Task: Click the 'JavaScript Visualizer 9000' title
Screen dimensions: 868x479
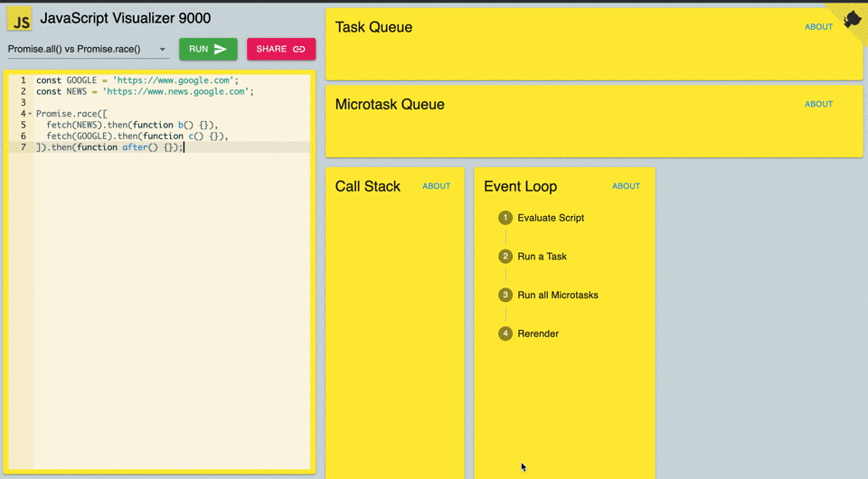Action: point(126,18)
